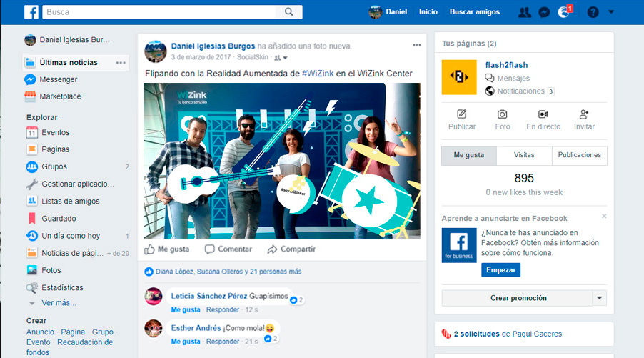The height and width of the screenshot is (358, 644).
Task: Open 2 solicitudes de Paqui Caceres
Action: pyautogui.click(x=508, y=334)
